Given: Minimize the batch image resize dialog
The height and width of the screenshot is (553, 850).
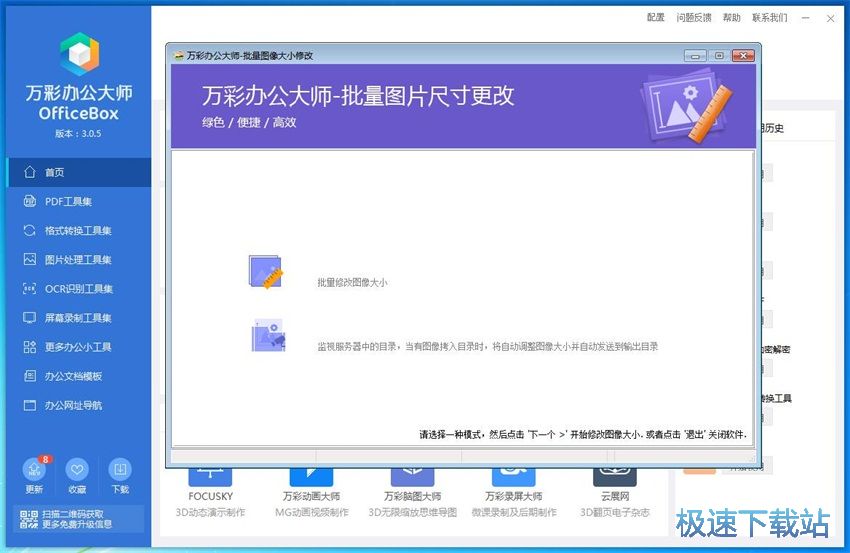Looking at the screenshot, I should (x=695, y=55).
